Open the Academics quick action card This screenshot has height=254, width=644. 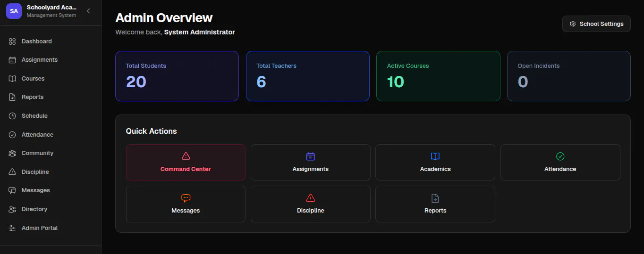tap(435, 162)
